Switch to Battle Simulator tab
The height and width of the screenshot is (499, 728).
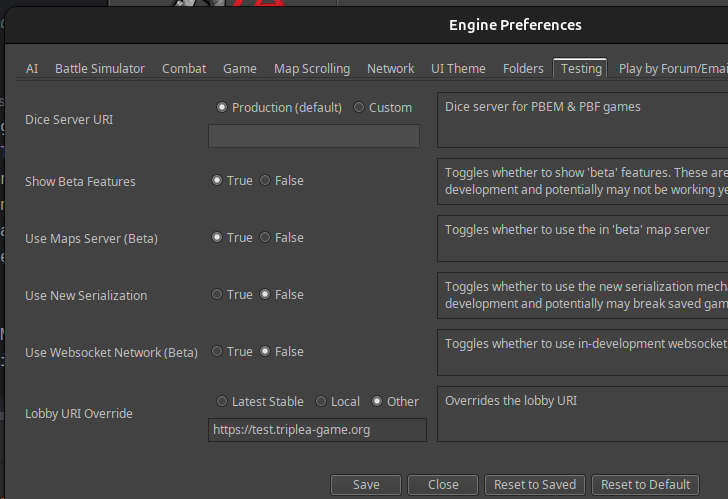tap(100, 69)
